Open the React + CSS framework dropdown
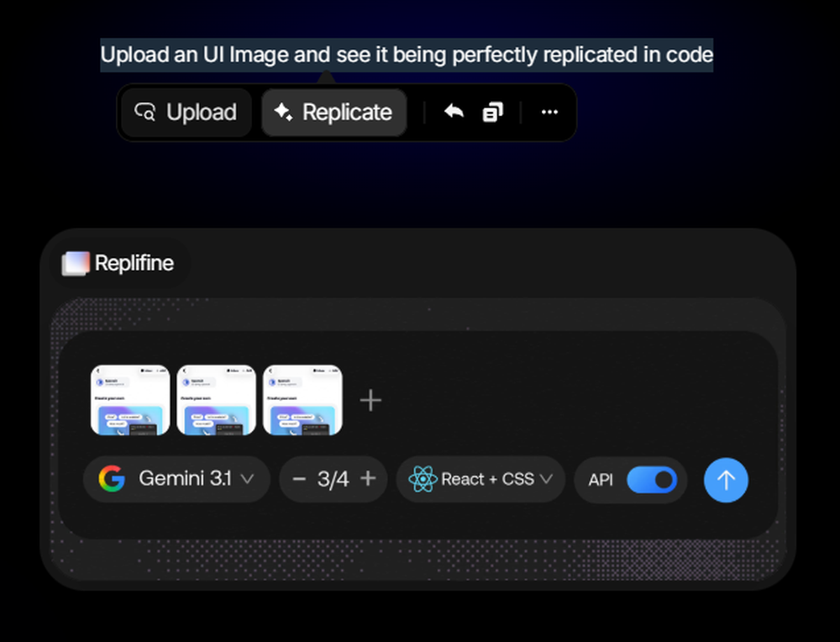Viewport: 840px width, 642px height. coord(480,479)
